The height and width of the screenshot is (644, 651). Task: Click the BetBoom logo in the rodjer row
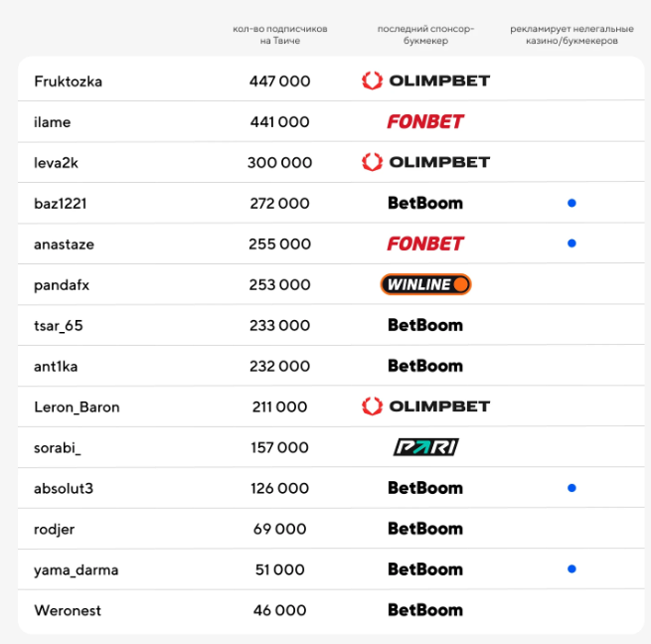click(425, 529)
